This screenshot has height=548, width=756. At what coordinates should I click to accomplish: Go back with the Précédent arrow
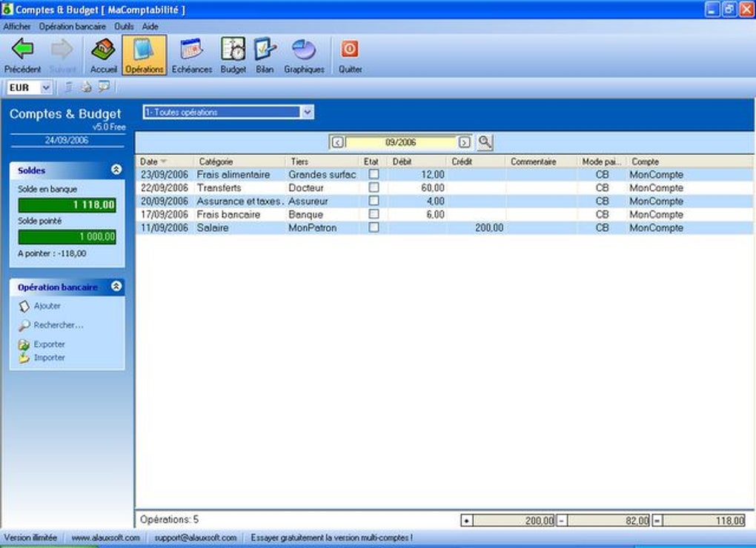tap(22, 56)
